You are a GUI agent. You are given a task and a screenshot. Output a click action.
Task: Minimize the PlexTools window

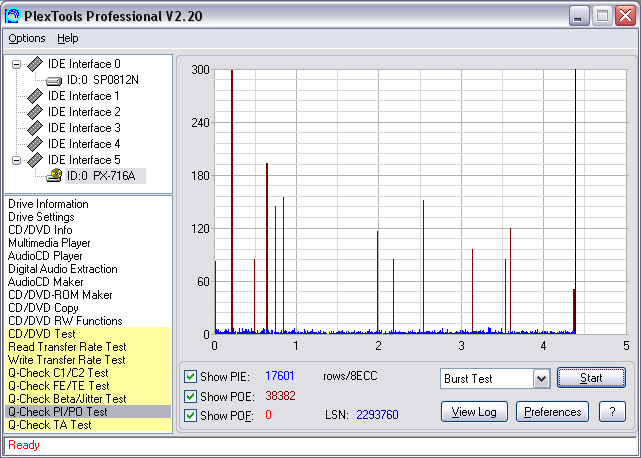click(579, 16)
